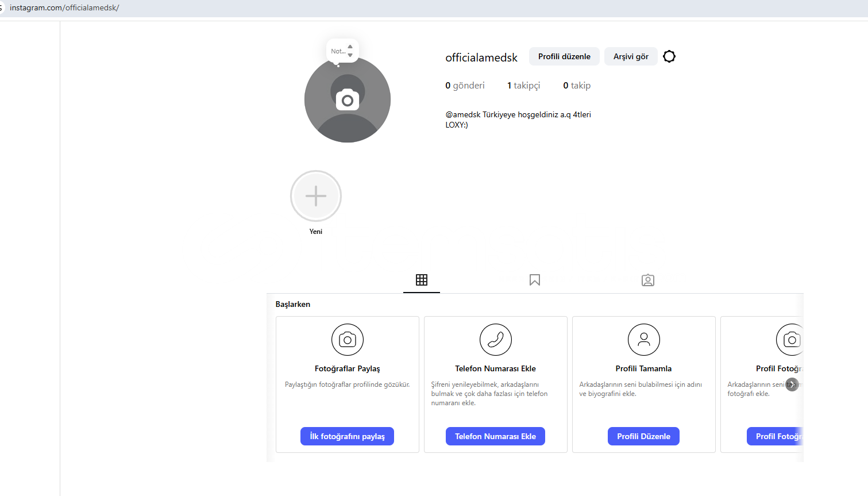Switch to the saved bookmark tab

[535, 280]
